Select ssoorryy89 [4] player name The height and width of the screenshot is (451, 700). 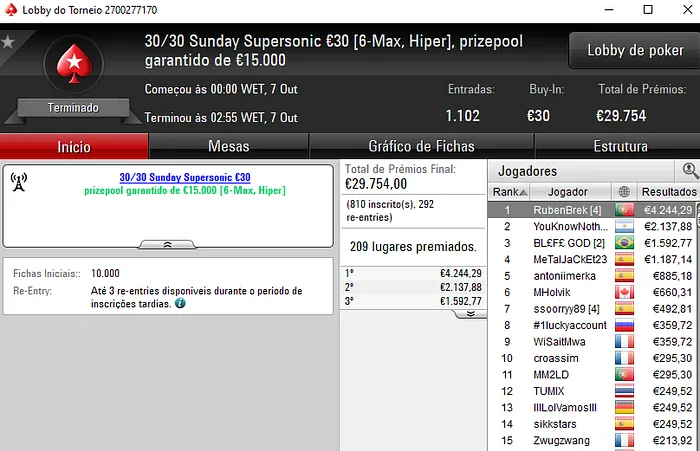(566, 309)
